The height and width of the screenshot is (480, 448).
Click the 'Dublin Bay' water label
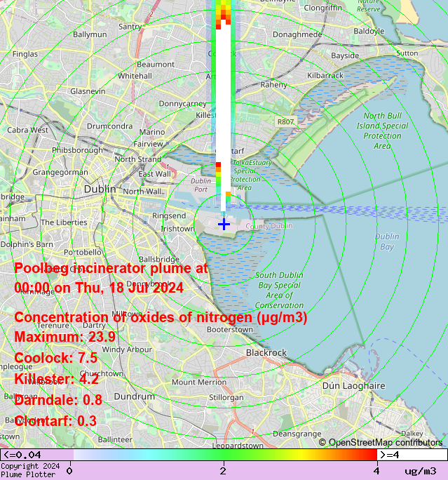coord(387,241)
